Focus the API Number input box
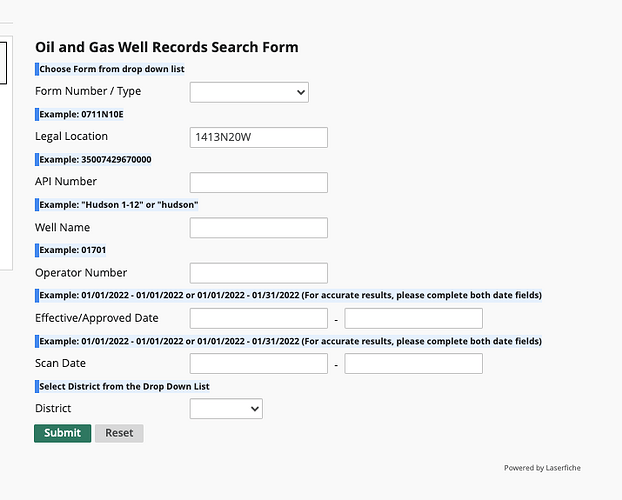The height and width of the screenshot is (500, 622). (258, 182)
